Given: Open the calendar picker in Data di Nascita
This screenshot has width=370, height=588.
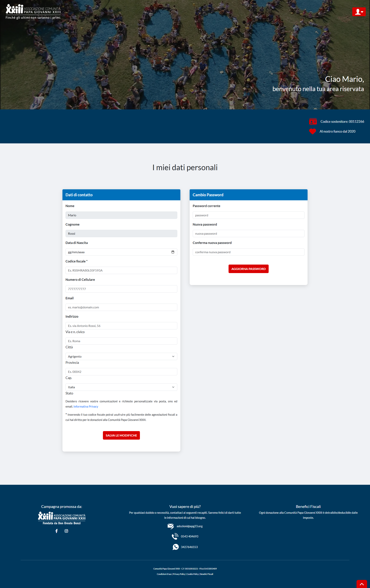Looking at the screenshot, I should tap(173, 252).
